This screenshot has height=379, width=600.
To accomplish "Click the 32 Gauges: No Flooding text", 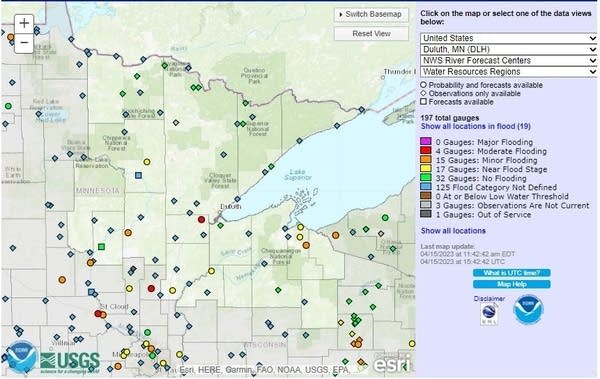I will coord(481,178).
